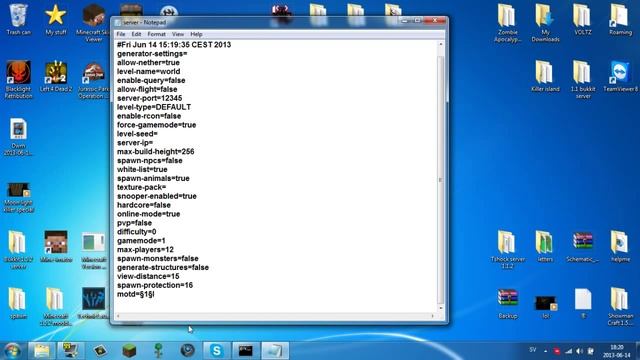Place cursor on line level-name=world
Screen dimensions: 640x360
click(x=149, y=71)
